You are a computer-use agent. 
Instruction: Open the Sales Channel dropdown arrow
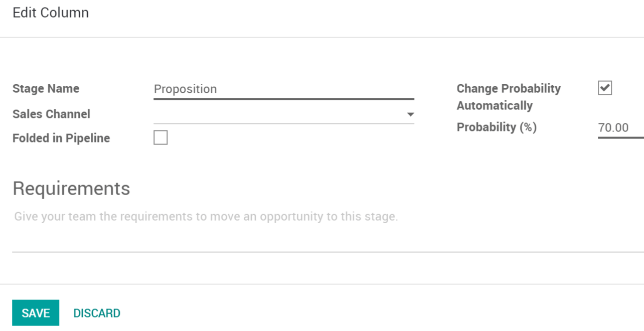tap(410, 114)
